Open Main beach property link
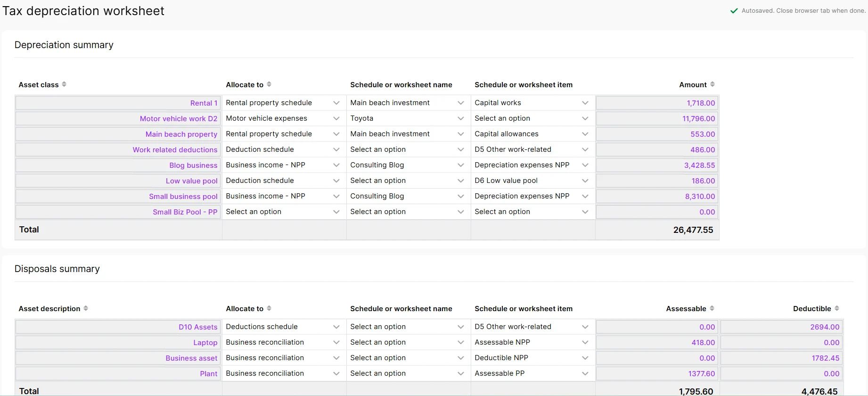This screenshot has height=396, width=868. click(181, 134)
